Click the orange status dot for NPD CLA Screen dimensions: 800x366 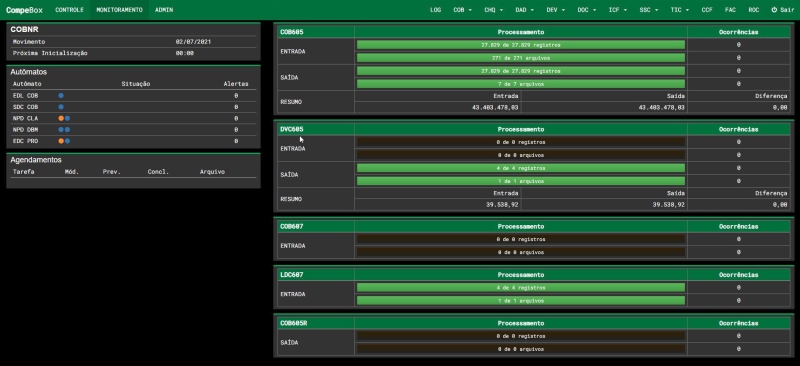point(61,118)
